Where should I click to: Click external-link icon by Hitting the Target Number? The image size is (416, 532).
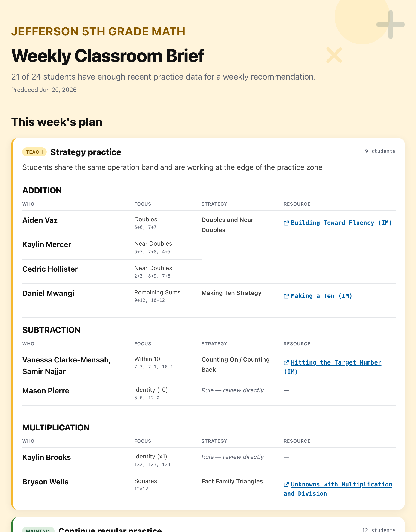coord(286,363)
